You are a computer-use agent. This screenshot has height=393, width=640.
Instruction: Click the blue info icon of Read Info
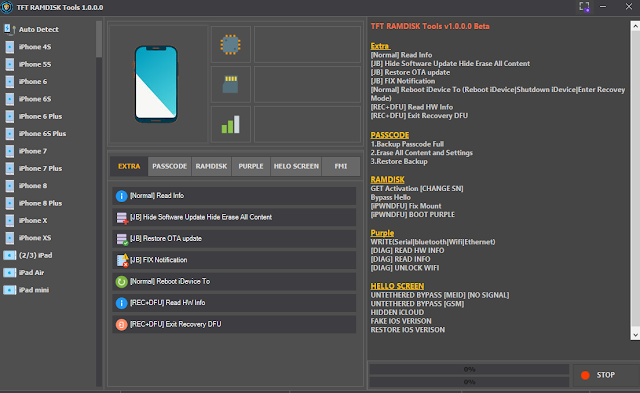tap(121, 196)
